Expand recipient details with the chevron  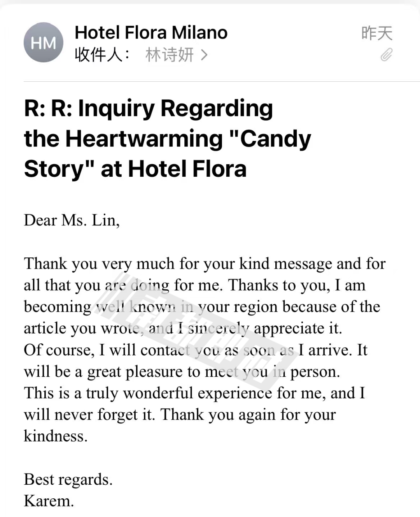(x=204, y=55)
